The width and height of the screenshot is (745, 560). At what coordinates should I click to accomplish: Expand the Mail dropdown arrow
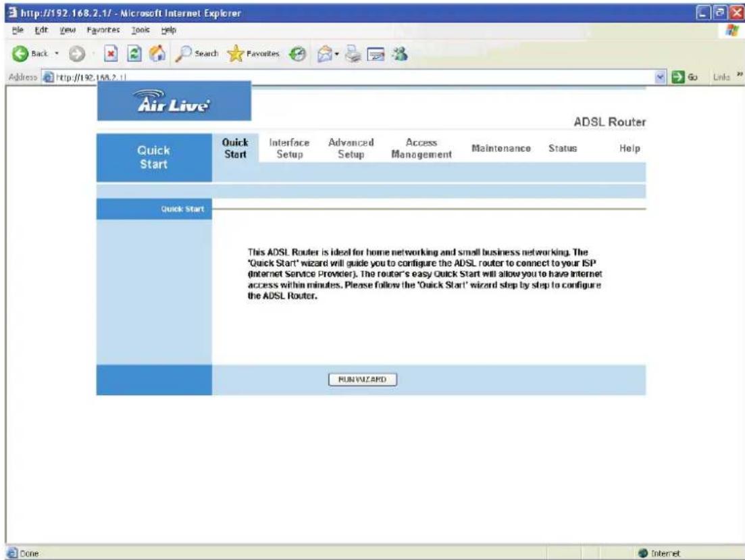coord(337,54)
